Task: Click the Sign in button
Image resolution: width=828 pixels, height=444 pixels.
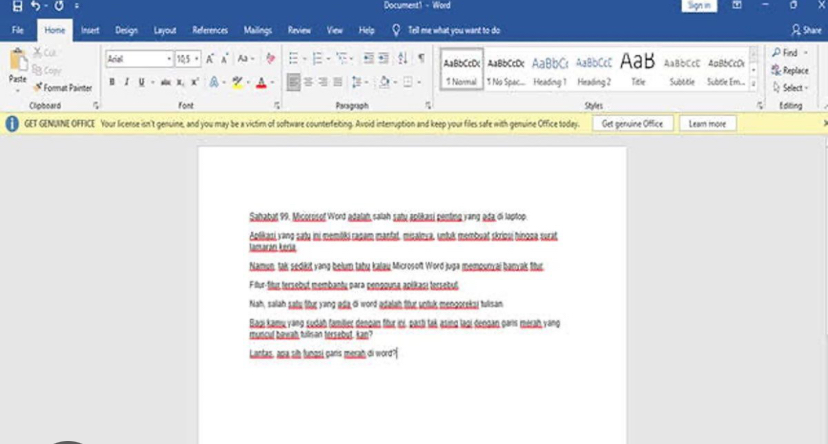Action: (x=699, y=5)
